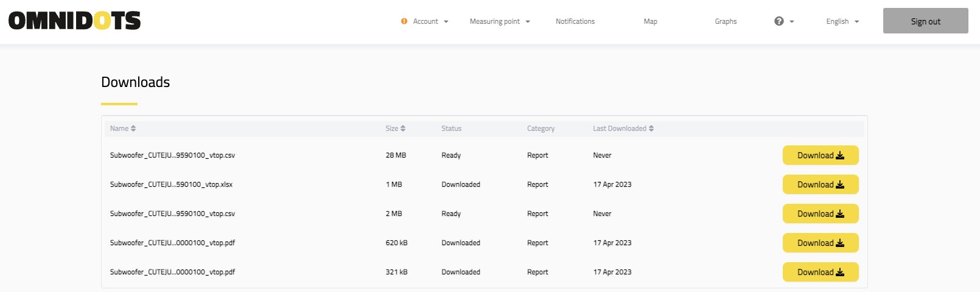The image size is (980, 292).
Task: Click the Category column header
Action: 541,128
